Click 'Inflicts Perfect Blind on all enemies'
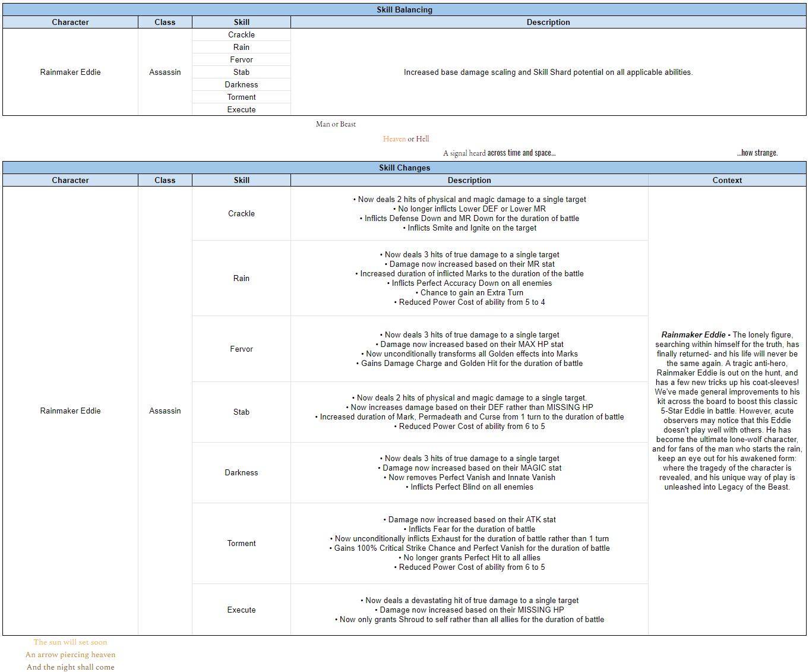The width and height of the screenshot is (809, 672). 469,487
